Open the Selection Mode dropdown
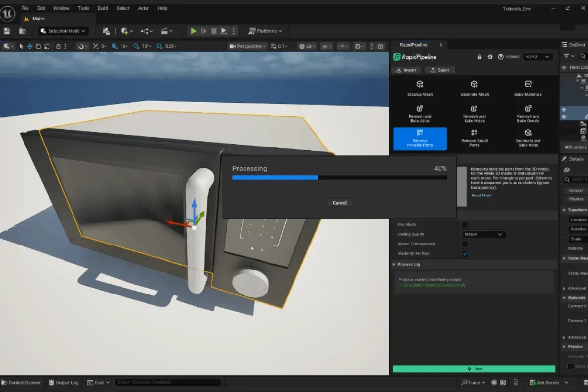 point(64,31)
